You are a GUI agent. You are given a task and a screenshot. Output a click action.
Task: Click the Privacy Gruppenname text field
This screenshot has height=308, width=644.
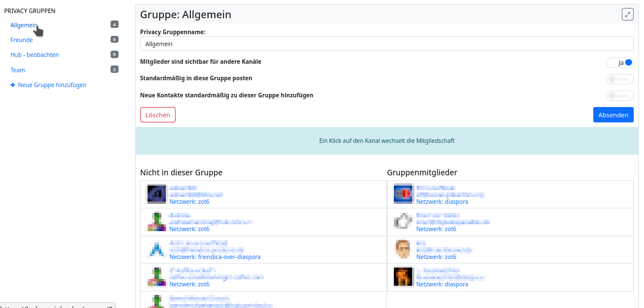pyautogui.click(x=386, y=44)
